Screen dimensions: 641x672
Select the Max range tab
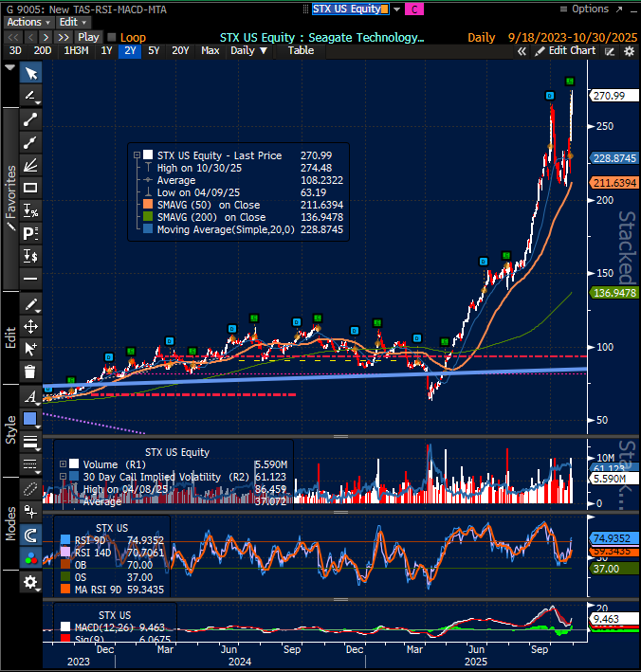coord(211,50)
